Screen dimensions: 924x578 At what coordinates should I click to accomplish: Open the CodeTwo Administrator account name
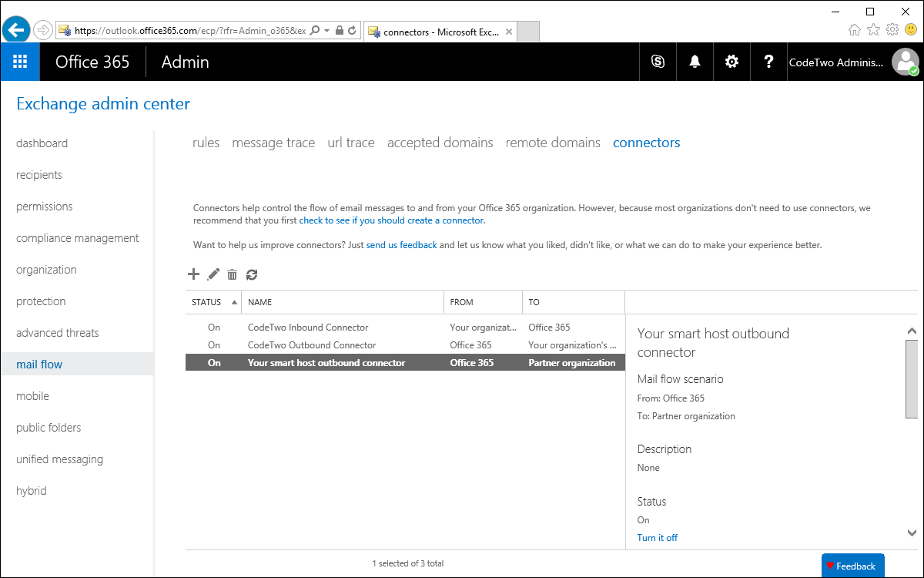click(837, 62)
